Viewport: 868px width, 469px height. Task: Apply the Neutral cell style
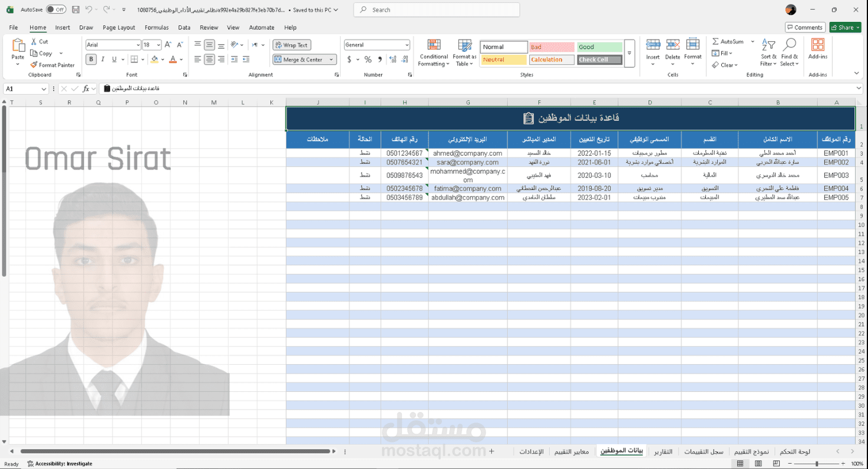pos(504,60)
